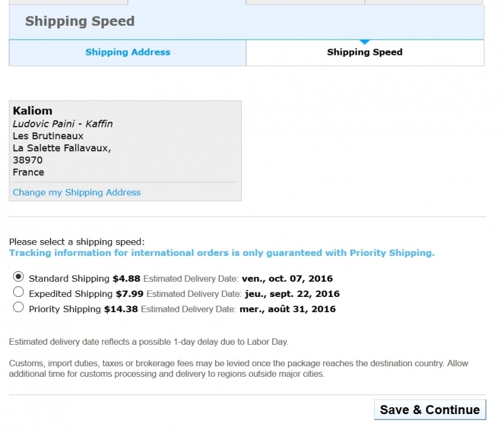Click the blue triangle marker above Shipping Speed tab
The width and height of the screenshot is (504, 433).
[364, 42]
